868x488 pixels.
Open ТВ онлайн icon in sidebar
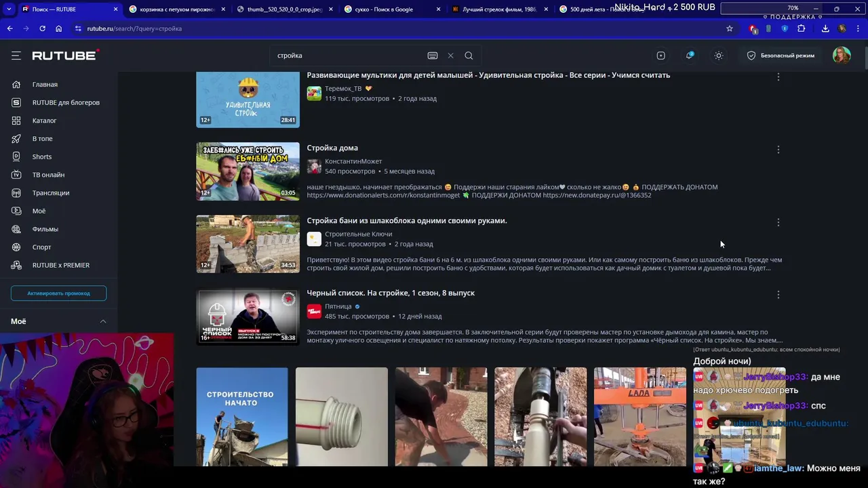click(16, 175)
